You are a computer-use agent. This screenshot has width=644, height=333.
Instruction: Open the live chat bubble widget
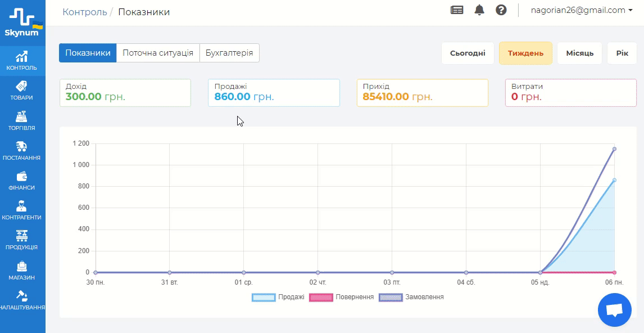point(615,310)
